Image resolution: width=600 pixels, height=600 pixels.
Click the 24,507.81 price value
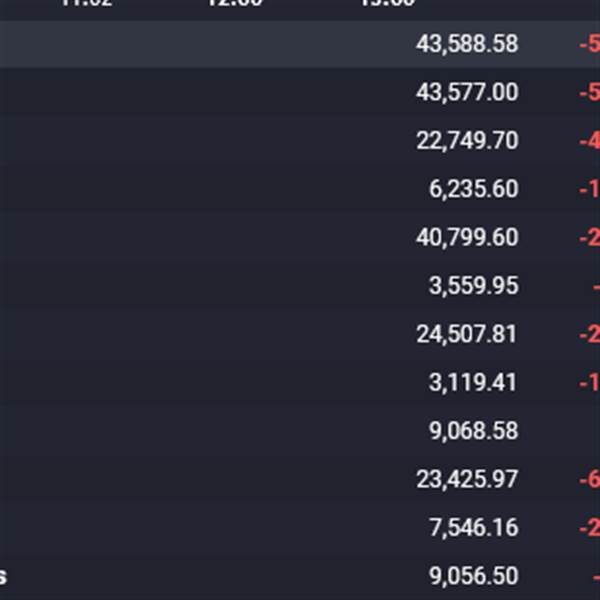click(467, 334)
